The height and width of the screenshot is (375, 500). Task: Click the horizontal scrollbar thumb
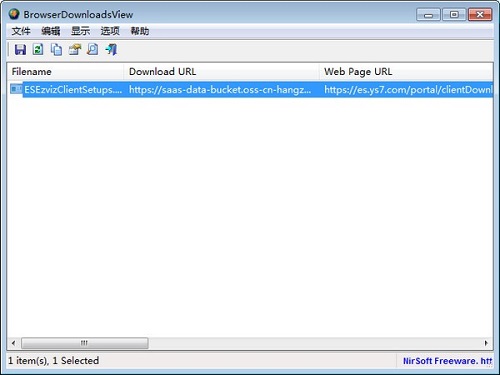point(85,343)
